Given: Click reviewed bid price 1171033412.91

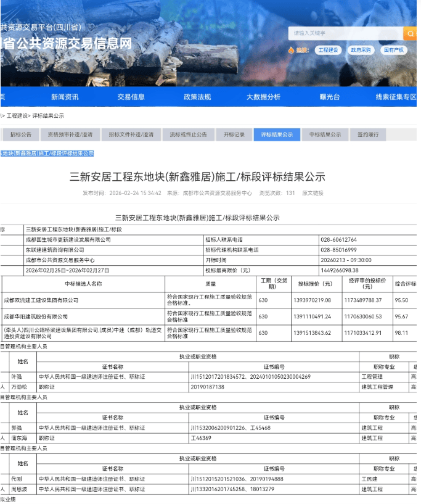Looking at the screenshot, I should (363, 333).
